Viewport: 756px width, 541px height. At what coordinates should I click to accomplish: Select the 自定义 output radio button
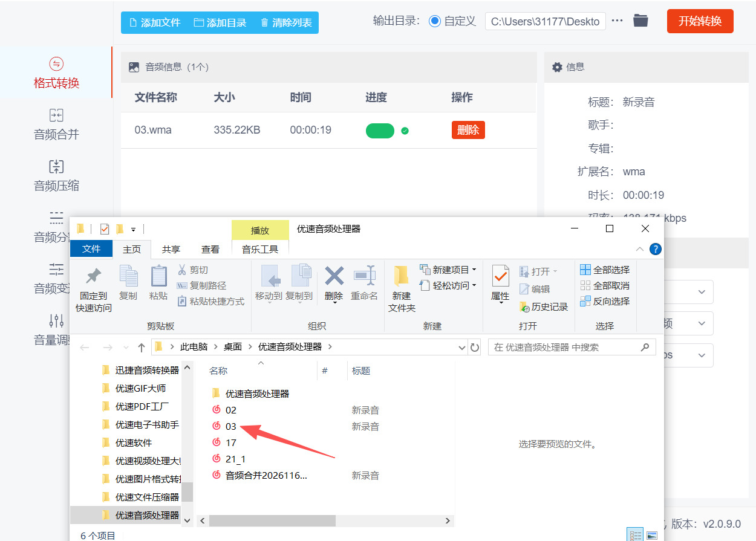coord(434,21)
